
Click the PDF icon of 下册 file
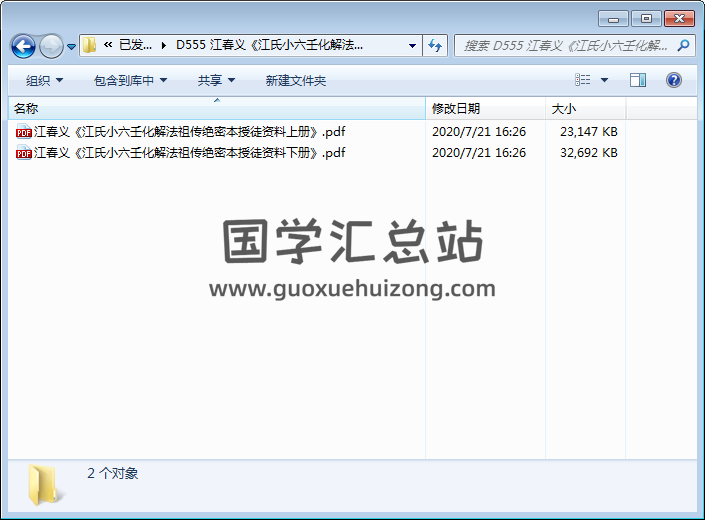23,153
